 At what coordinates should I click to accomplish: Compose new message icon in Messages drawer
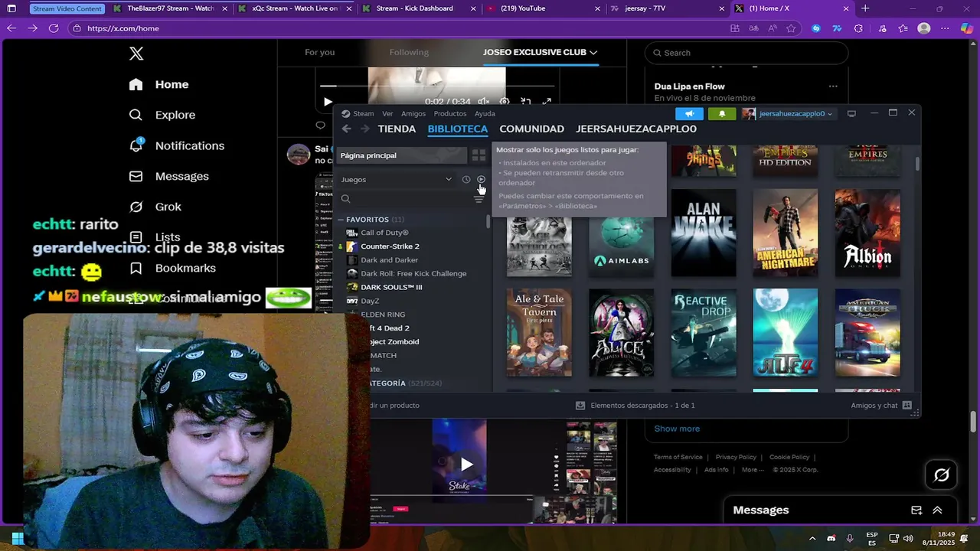point(916,510)
